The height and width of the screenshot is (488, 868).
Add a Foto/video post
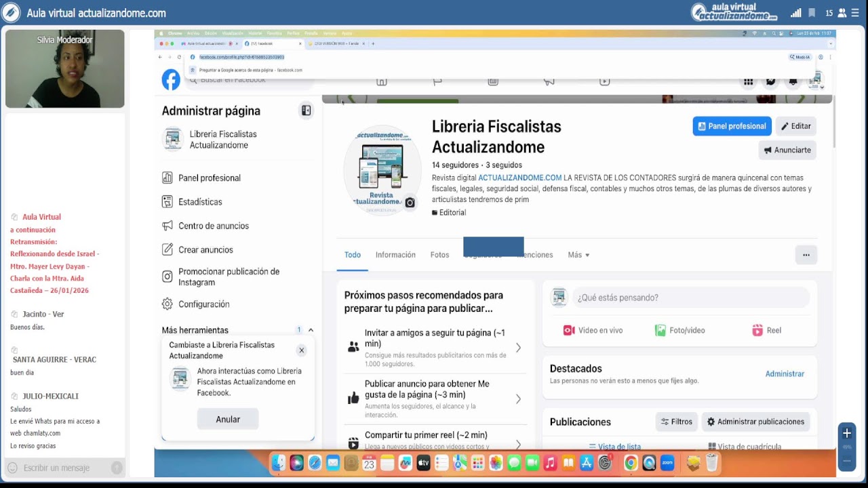(679, 330)
